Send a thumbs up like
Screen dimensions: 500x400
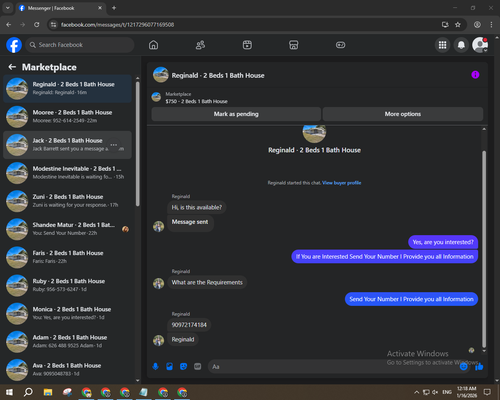479,367
